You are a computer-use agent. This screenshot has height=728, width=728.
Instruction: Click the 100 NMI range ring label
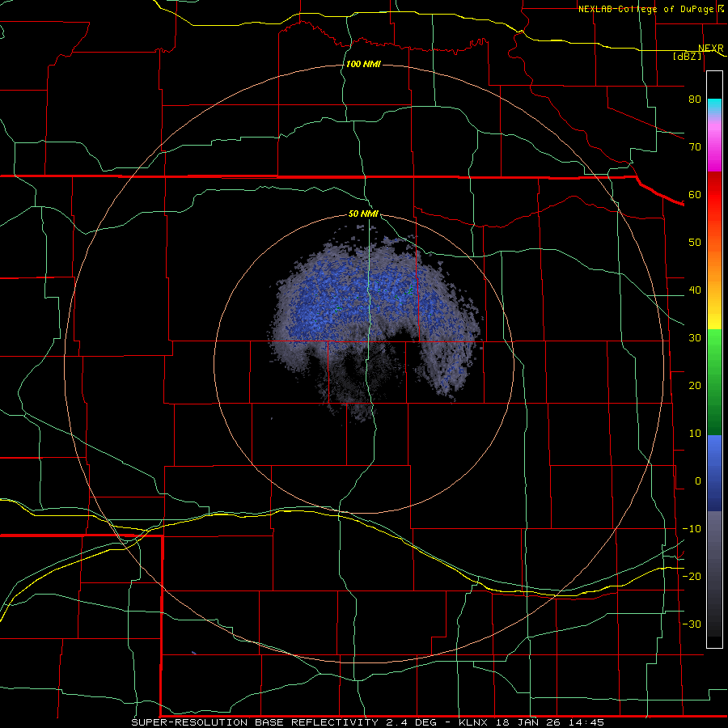click(x=363, y=64)
